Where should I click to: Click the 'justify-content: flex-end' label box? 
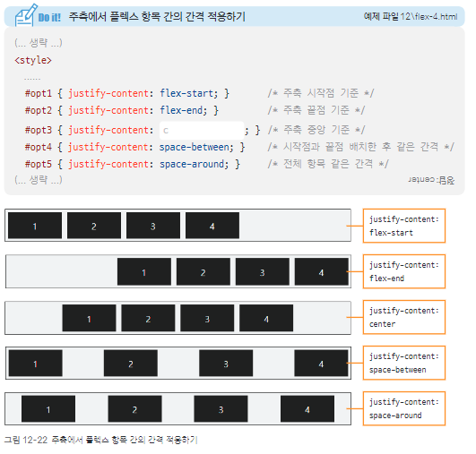pyautogui.click(x=404, y=271)
